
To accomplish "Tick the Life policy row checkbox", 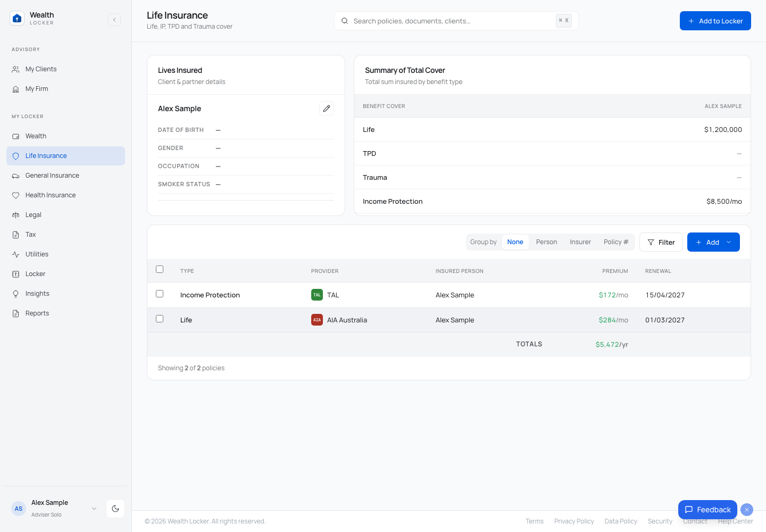I will pos(160,319).
